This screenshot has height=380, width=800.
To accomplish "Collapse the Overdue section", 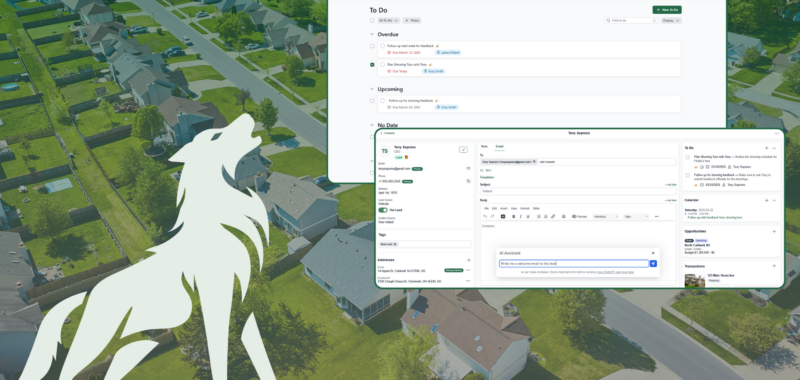I will [372, 34].
